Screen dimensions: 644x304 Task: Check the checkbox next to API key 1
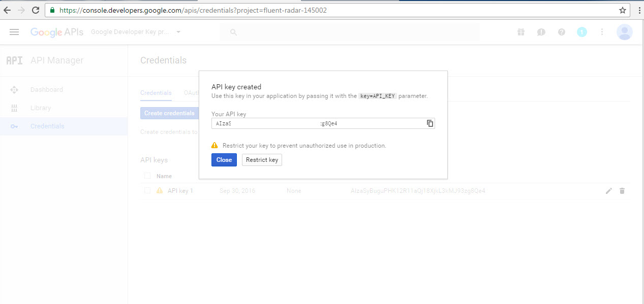coord(147,190)
